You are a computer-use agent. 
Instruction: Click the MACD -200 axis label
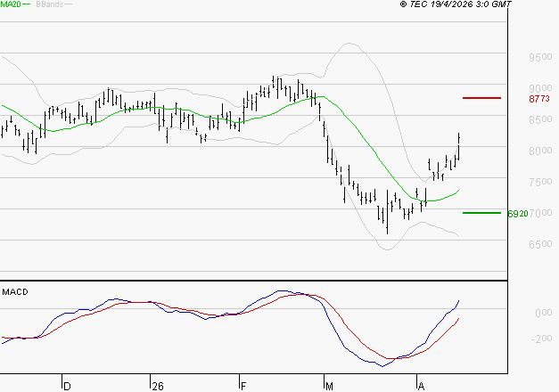(541, 339)
